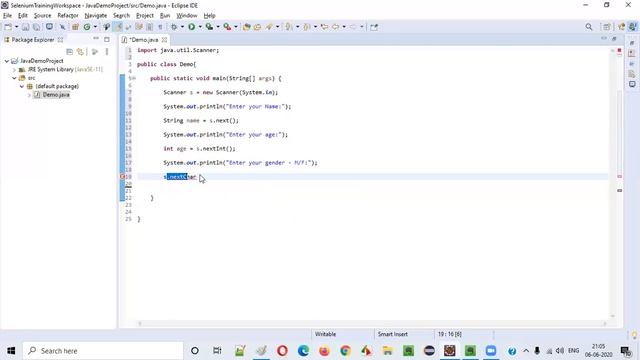Open the Refactor menu
The height and width of the screenshot is (360, 640).
point(68,16)
